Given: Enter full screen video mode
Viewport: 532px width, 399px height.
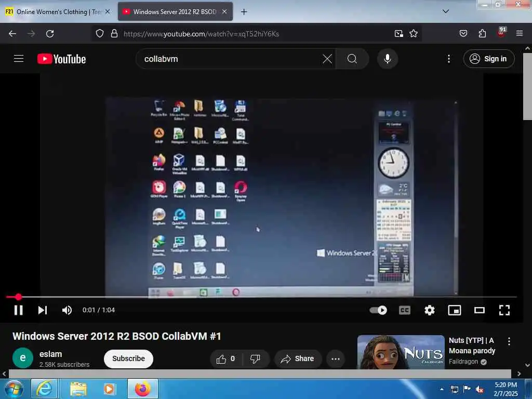Looking at the screenshot, I should pyautogui.click(x=504, y=310).
